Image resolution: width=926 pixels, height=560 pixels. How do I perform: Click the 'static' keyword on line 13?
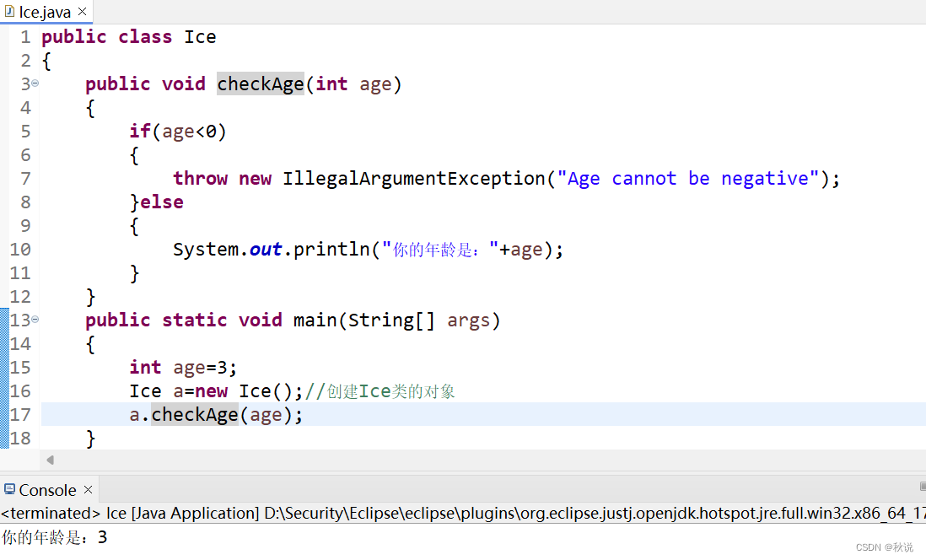click(x=194, y=320)
